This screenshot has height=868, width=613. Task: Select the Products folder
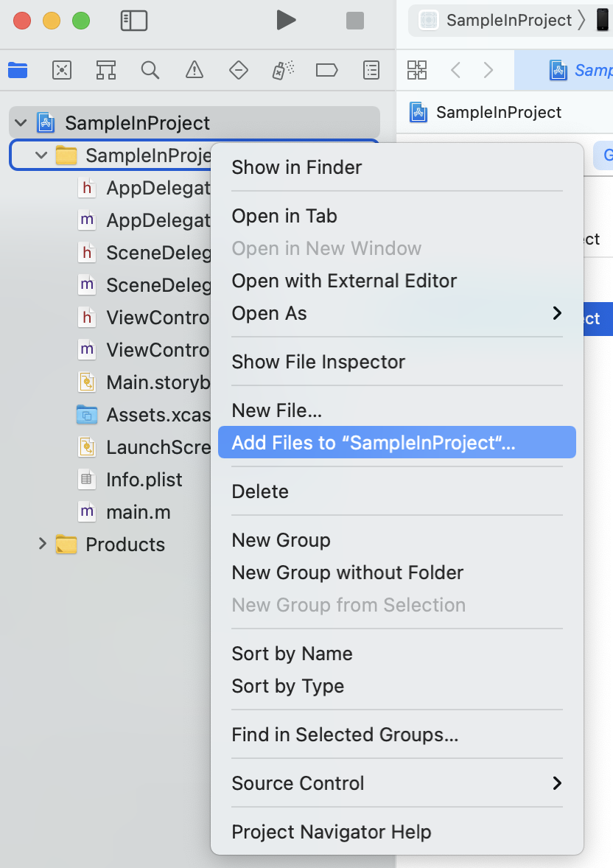pos(111,545)
